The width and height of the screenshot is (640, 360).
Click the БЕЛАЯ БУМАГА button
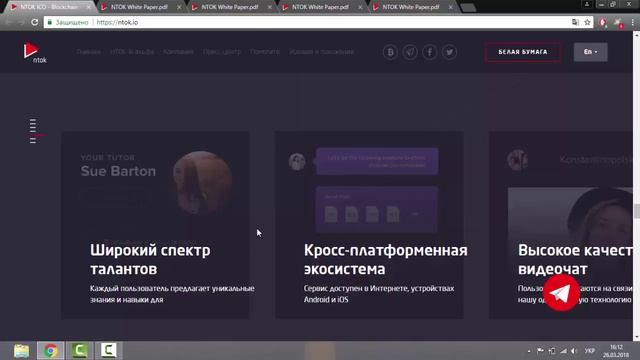click(523, 52)
